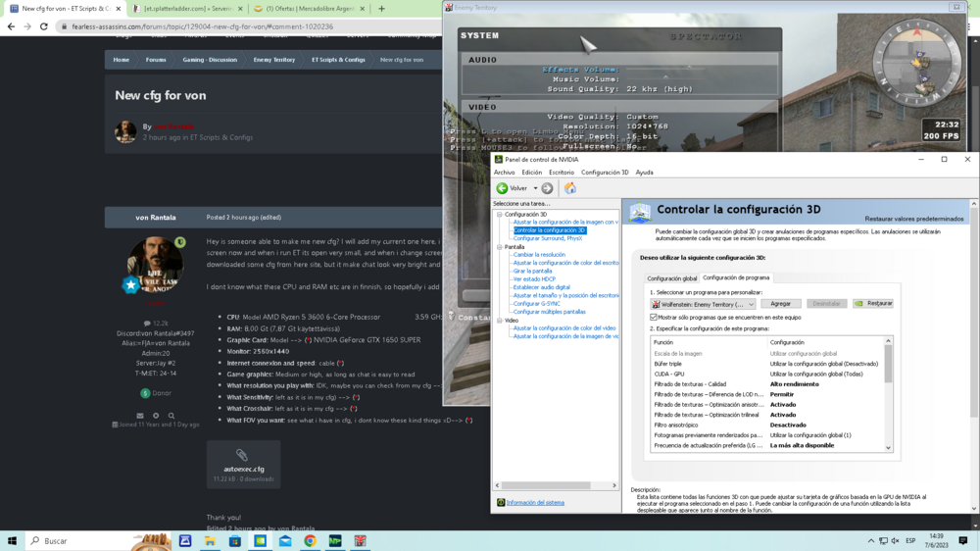Open the Ayuda menu
Screen dimensions: 980x551
645,173
